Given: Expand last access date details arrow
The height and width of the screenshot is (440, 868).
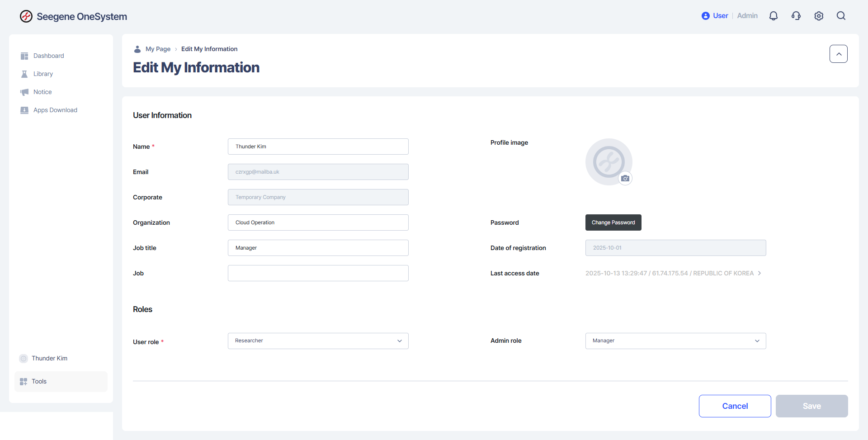Looking at the screenshot, I should (759, 273).
